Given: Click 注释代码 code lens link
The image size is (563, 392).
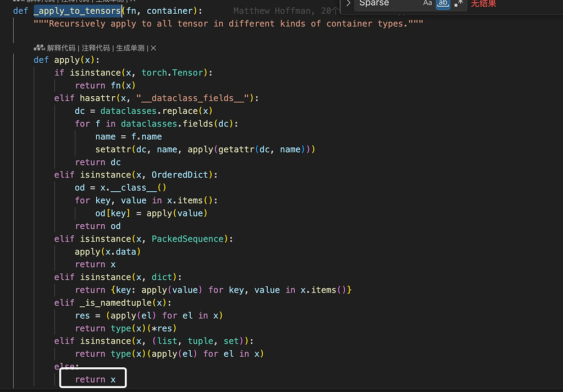Looking at the screenshot, I should [95, 48].
